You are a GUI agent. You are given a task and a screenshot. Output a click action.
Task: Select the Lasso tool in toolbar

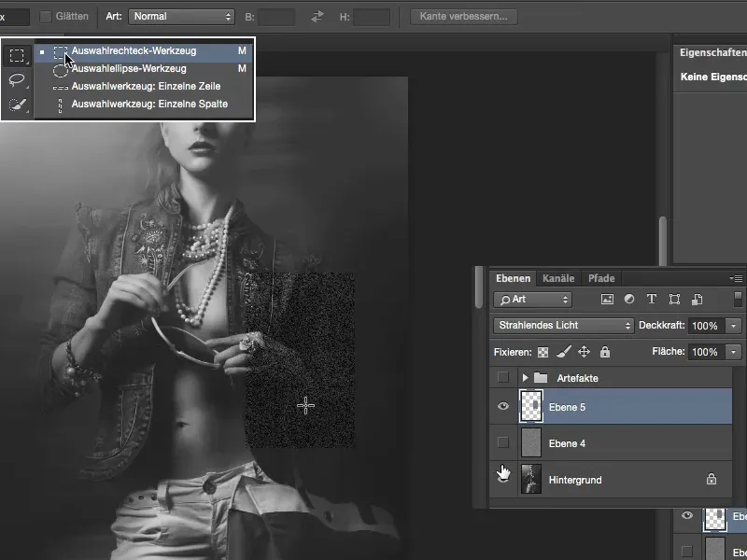pyautogui.click(x=17, y=80)
